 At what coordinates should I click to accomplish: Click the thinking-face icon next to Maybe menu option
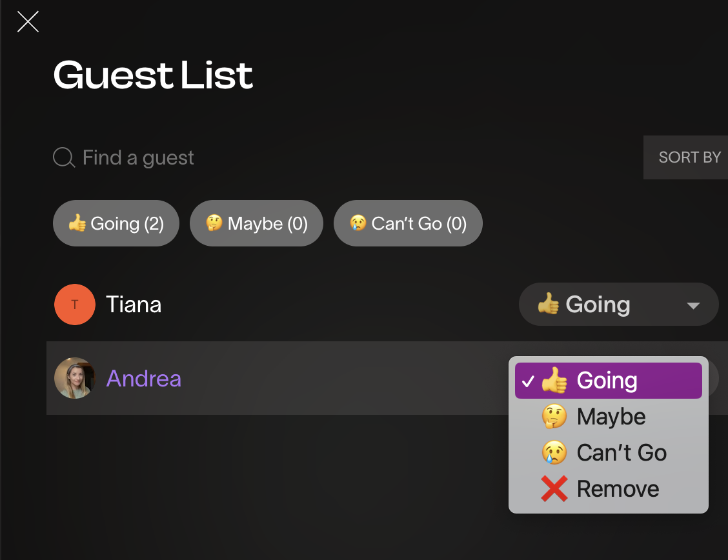(554, 416)
